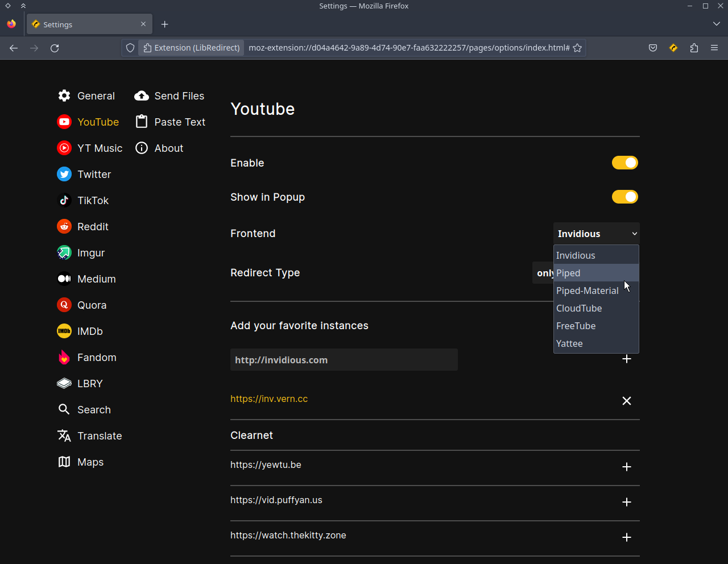The height and width of the screenshot is (564, 728).
Task: Click the tracking protection shield icon
Action: pos(130,48)
